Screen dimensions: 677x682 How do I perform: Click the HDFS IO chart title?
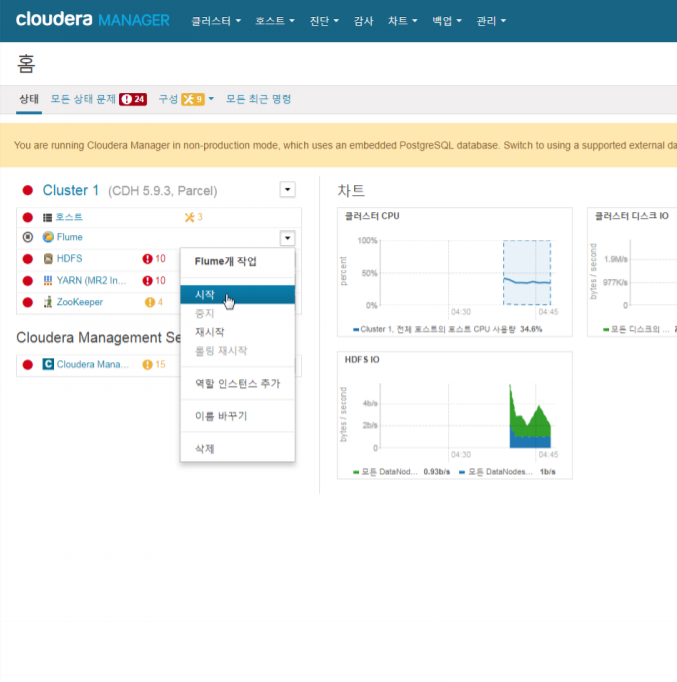(x=362, y=360)
